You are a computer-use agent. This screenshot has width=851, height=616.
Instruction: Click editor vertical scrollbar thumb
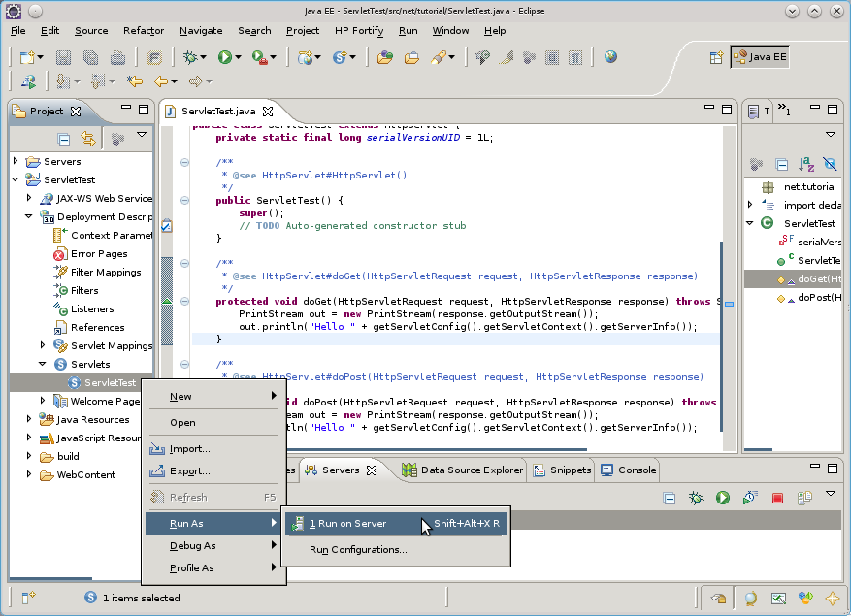point(721,337)
